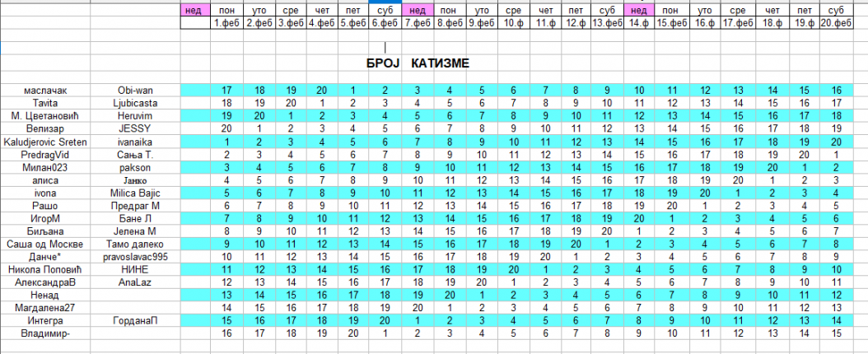Click the name Ljubicasta
This screenshot has height=354, width=868.
tap(135, 103)
